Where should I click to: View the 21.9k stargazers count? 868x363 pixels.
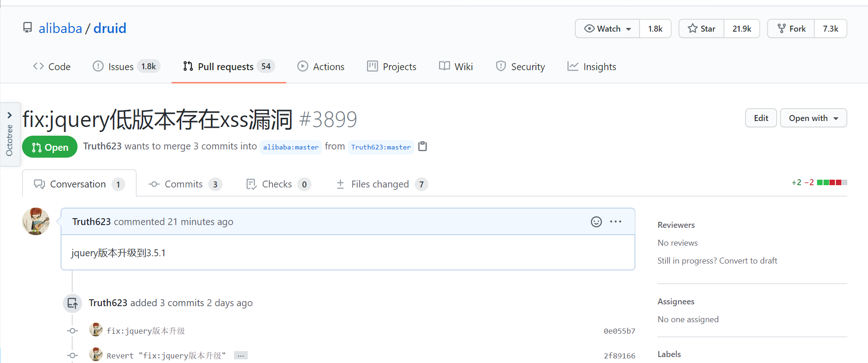coord(742,28)
